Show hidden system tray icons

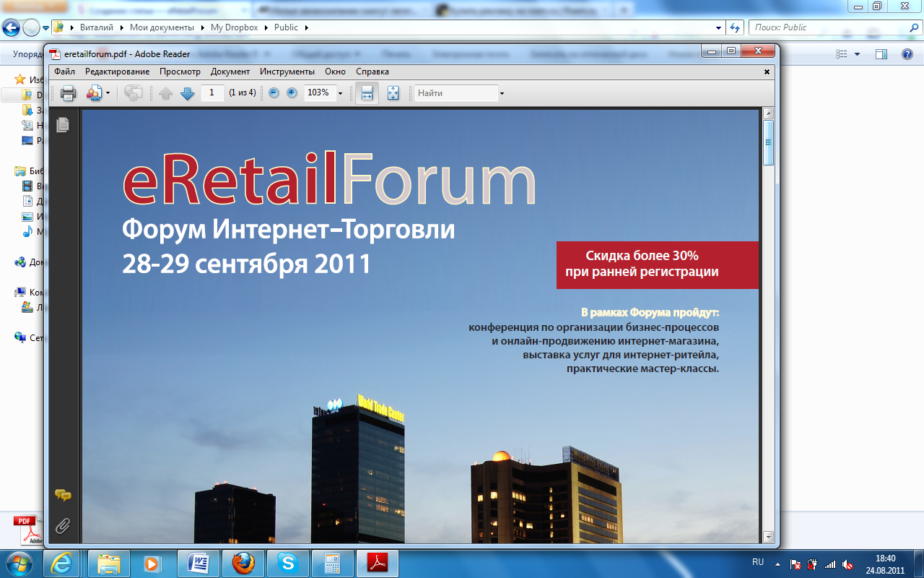777,564
